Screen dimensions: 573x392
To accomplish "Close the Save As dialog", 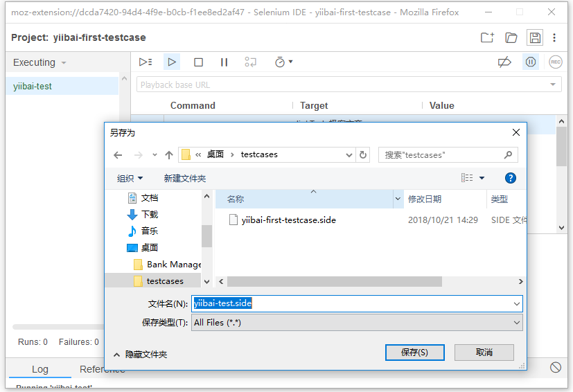I will [516, 132].
